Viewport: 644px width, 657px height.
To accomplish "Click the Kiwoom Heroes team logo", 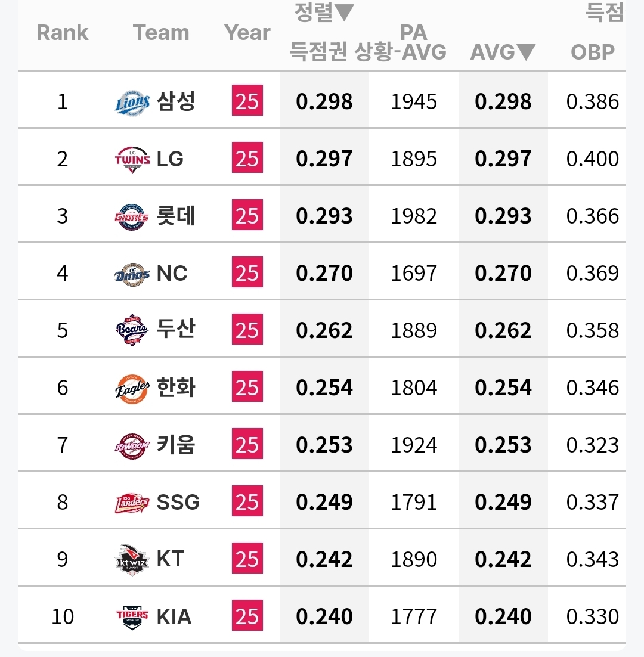I will [x=132, y=445].
